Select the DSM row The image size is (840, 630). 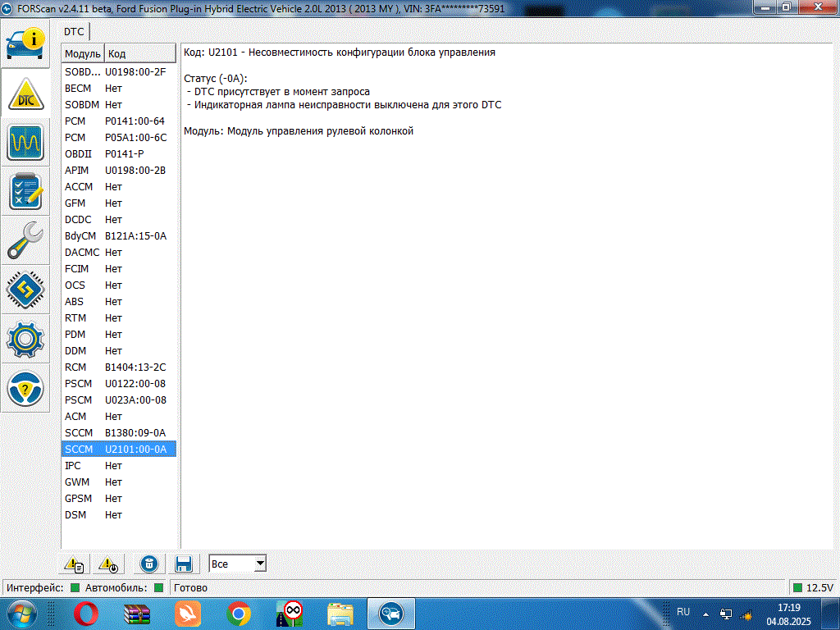[119, 515]
